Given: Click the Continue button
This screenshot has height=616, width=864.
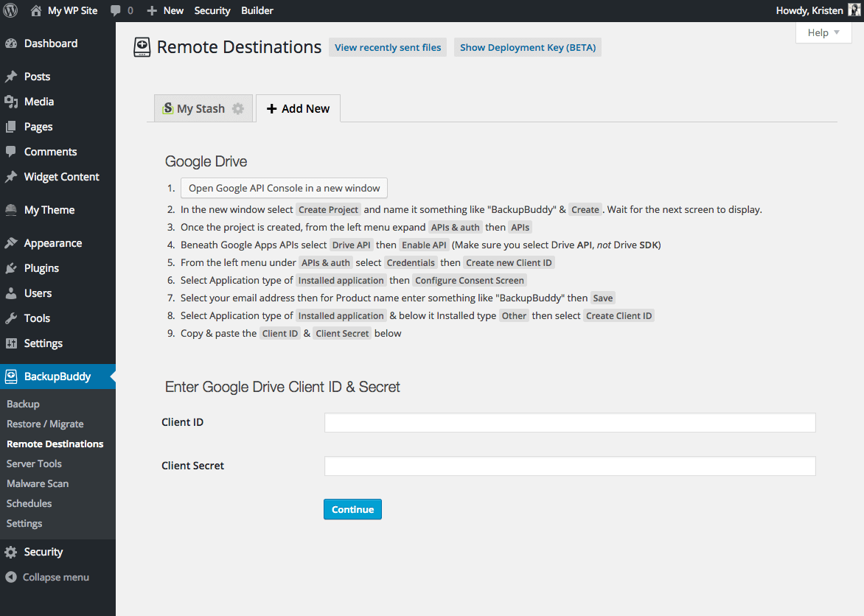Looking at the screenshot, I should (x=352, y=509).
